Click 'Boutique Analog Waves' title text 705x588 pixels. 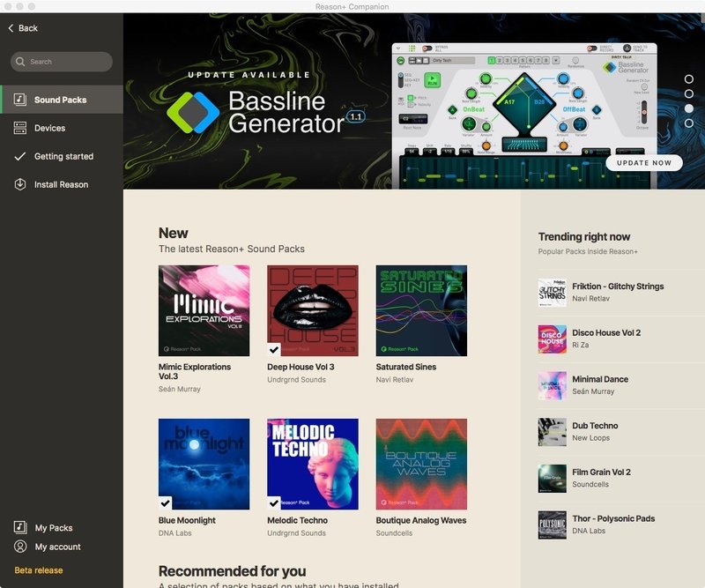(x=421, y=520)
